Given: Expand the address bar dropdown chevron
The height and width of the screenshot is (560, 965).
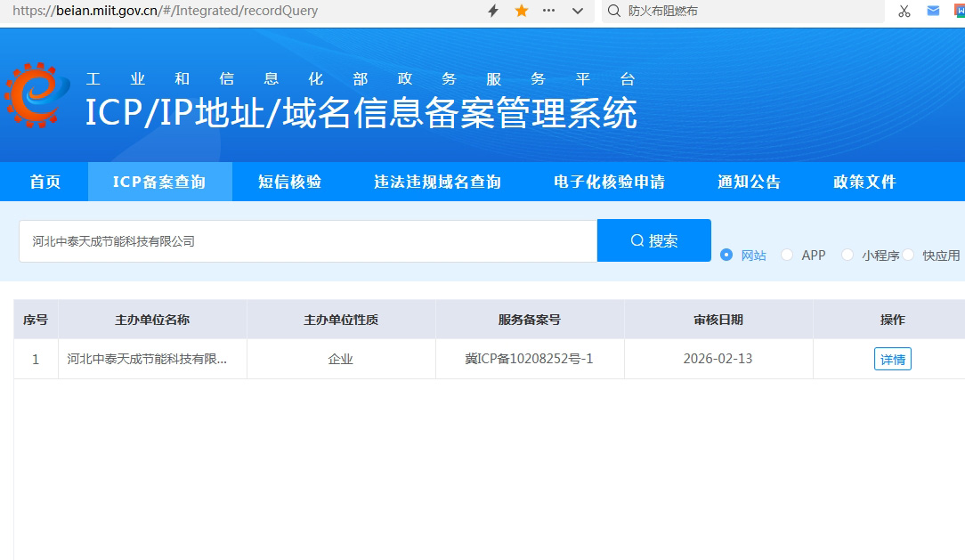Looking at the screenshot, I should [578, 11].
